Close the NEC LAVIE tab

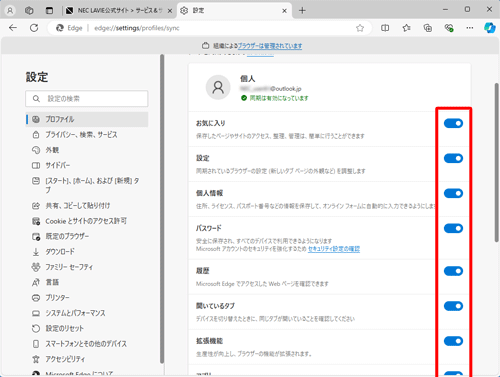[170, 11]
